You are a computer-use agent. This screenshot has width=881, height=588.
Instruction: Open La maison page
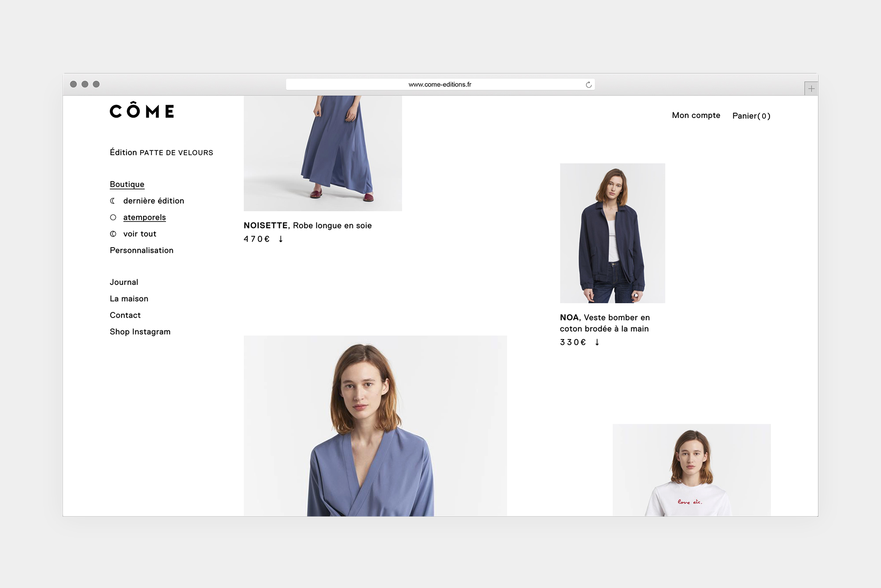(x=129, y=299)
